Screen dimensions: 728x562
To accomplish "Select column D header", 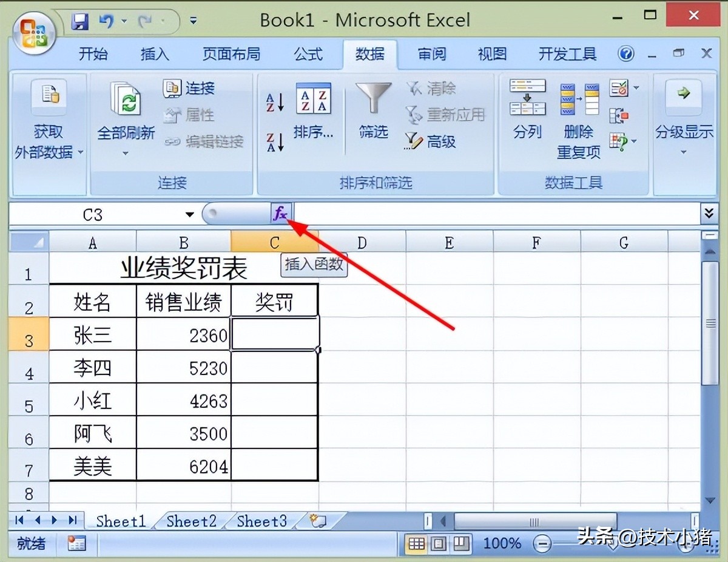I will coord(362,243).
